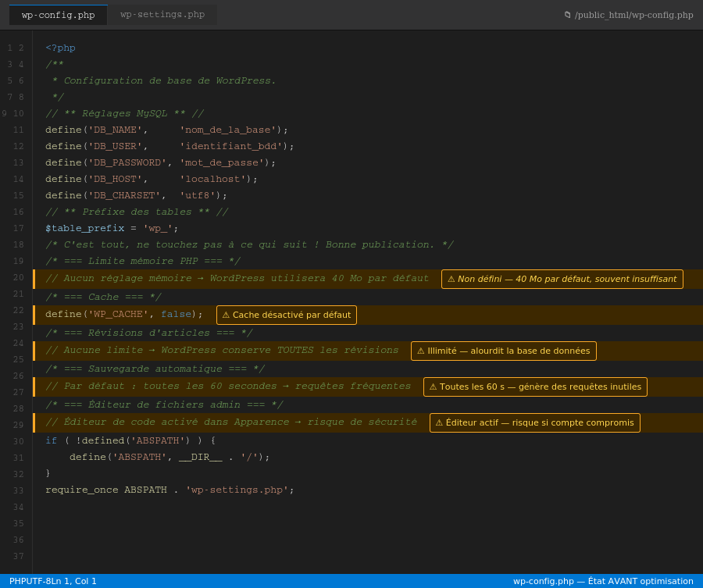Viewport: 703px width, 588px height.
Task: Open the wp-settings.php tab
Action: tap(162, 15)
